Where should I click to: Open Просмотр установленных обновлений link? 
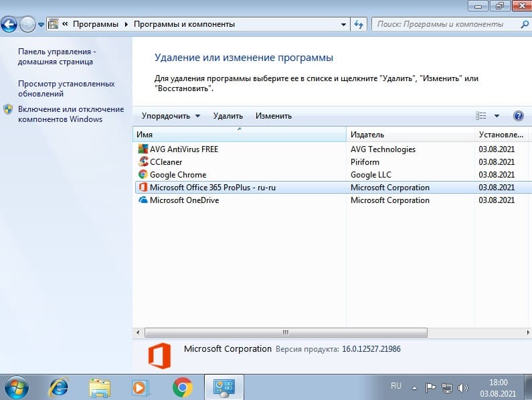tap(66, 88)
